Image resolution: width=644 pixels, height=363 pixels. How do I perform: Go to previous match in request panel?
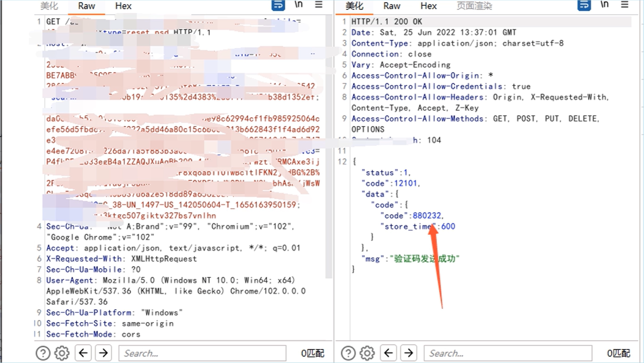pos(83,353)
